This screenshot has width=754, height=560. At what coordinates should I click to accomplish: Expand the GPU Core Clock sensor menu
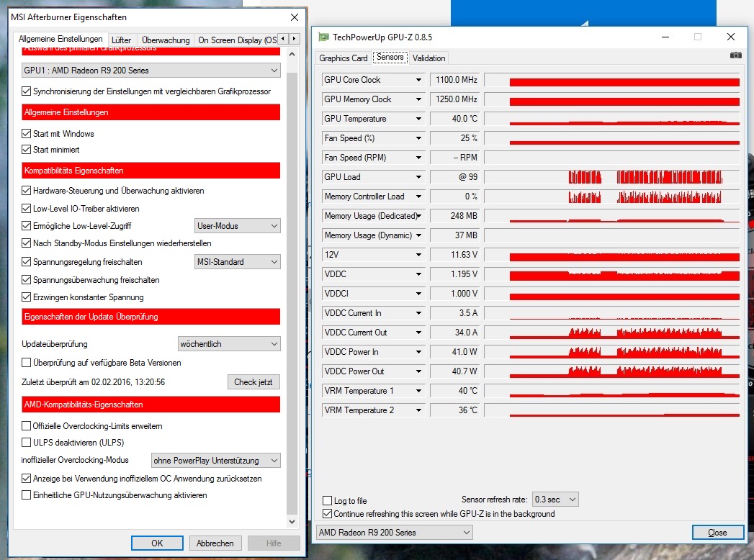[x=419, y=80]
